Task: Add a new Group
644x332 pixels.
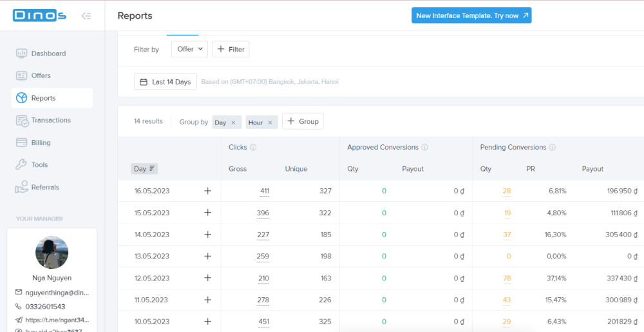Action: 303,121
